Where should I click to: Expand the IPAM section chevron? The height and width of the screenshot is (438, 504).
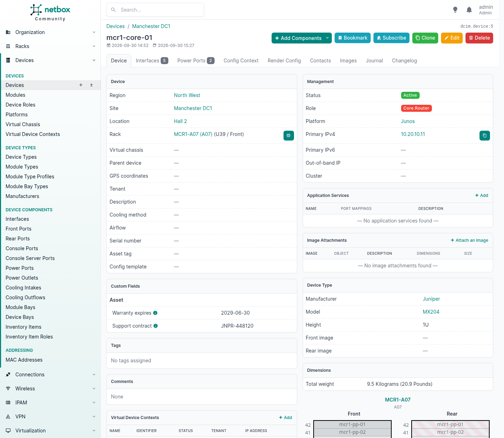click(94, 403)
